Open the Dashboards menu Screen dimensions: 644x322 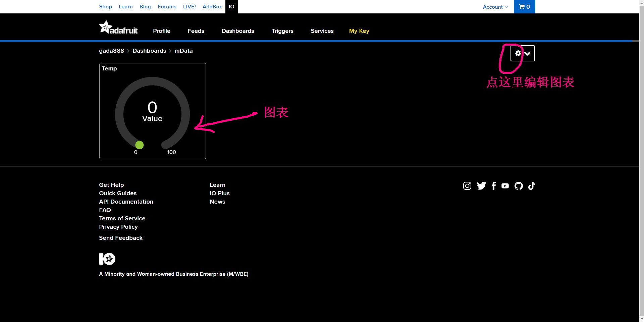click(238, 31)
